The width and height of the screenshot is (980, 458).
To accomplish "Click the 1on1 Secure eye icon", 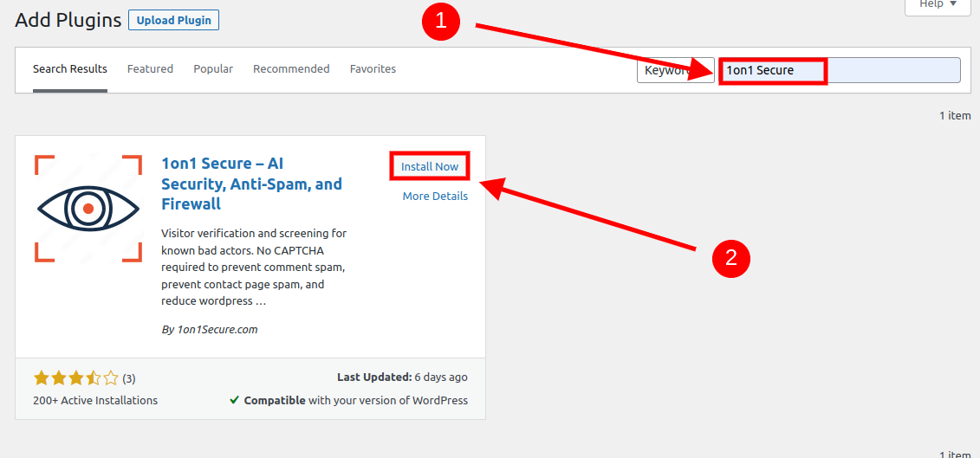I will click(88, 208).
